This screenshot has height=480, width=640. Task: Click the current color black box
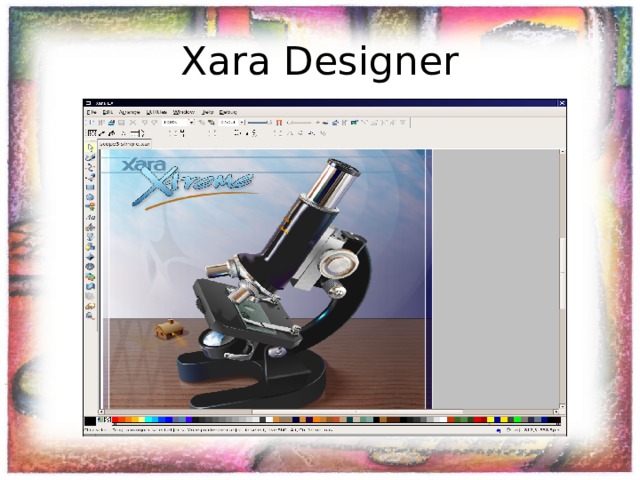click(x=90, y=421)
